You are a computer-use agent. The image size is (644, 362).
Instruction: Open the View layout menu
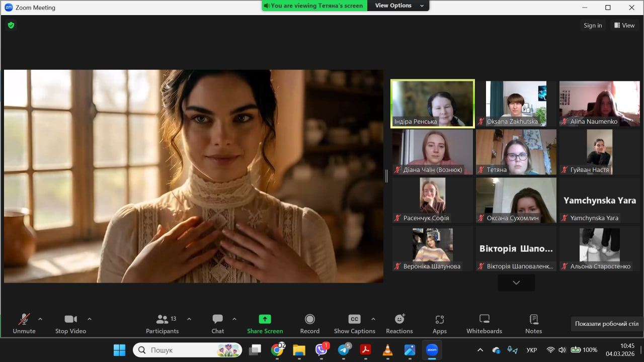[624, 25]
